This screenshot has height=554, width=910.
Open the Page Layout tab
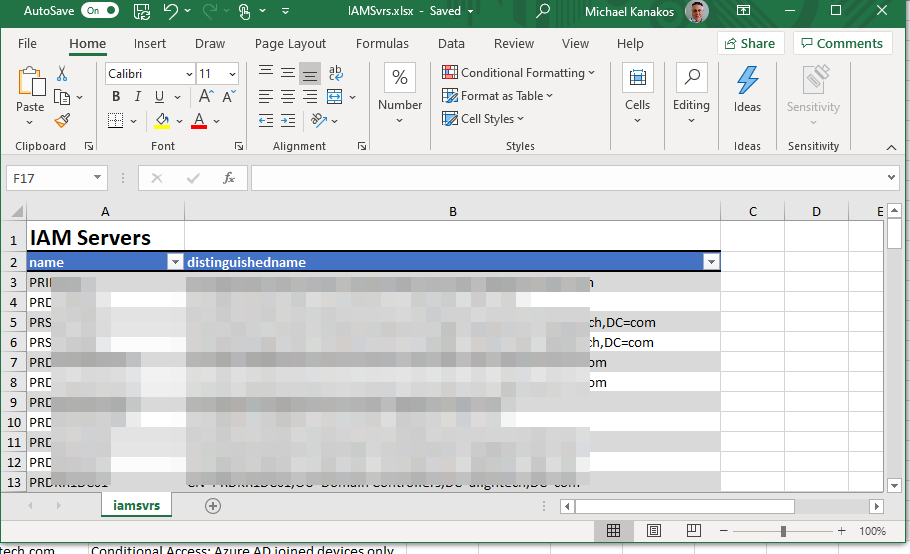pos(290,44)
